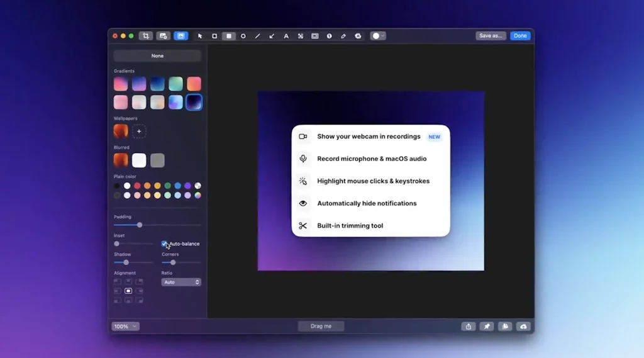
Task: Add a new wallpaper with plus button
Action: point(140,131)
